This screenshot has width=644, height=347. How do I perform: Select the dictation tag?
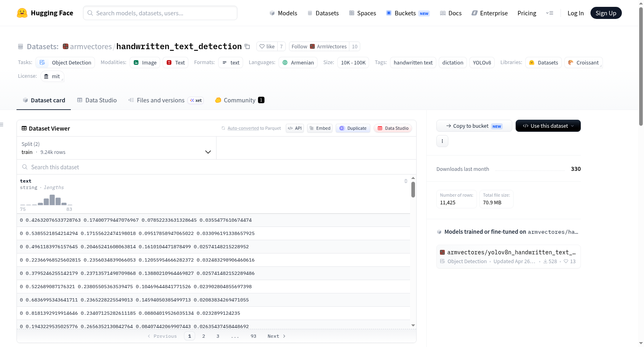[x=453, y=62]
